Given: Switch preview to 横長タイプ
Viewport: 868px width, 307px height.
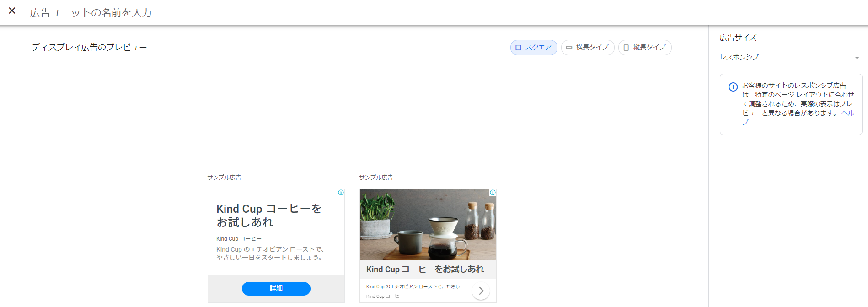Looking at the screenshot, I should coord(587,48).
